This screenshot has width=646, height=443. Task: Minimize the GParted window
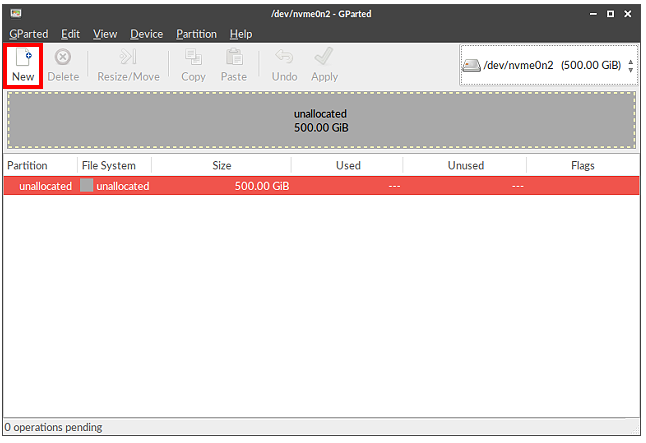593,14
